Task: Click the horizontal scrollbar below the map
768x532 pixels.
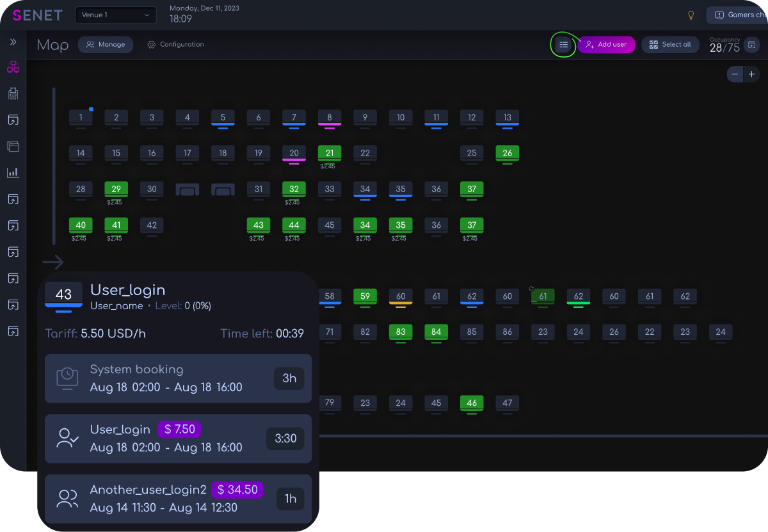Action: click(x=543, y=435)
